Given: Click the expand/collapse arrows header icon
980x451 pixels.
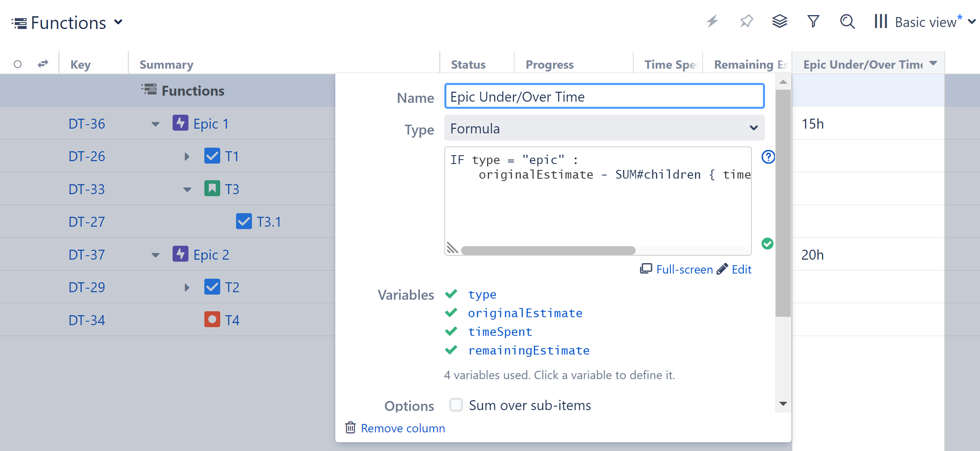Looking at the screenshot, I should click(x=43, y=64).
